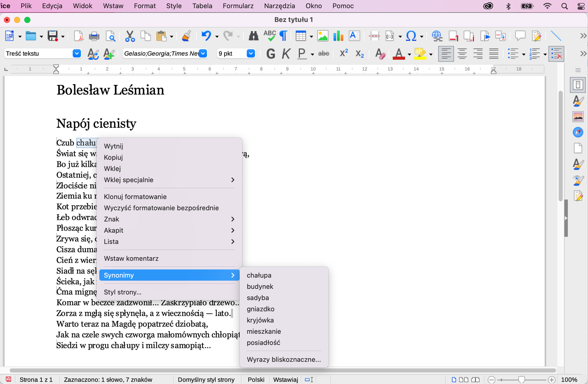Apply yellow highlight color
Screen dimensions: 588x384
420,54
